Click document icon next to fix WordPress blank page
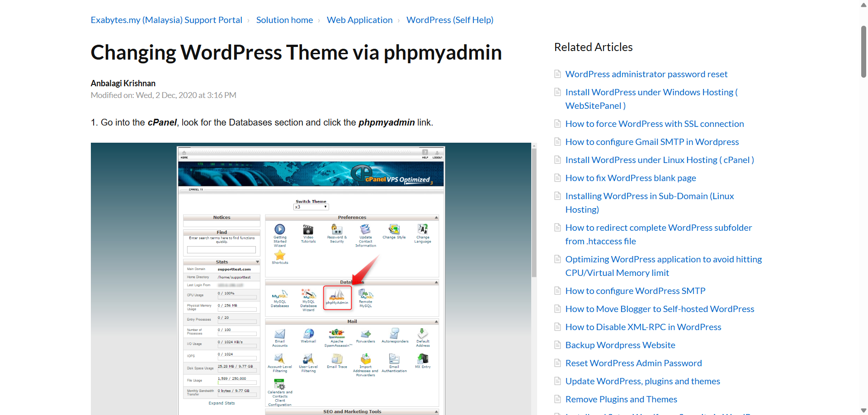Screen dimensions: 868x415 pos(557,177)
